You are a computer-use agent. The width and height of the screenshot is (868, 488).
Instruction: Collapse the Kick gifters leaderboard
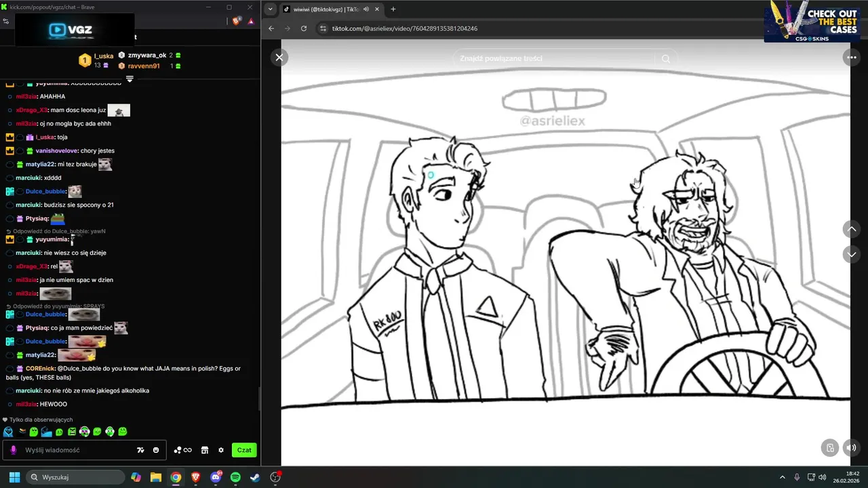point(130,79)
